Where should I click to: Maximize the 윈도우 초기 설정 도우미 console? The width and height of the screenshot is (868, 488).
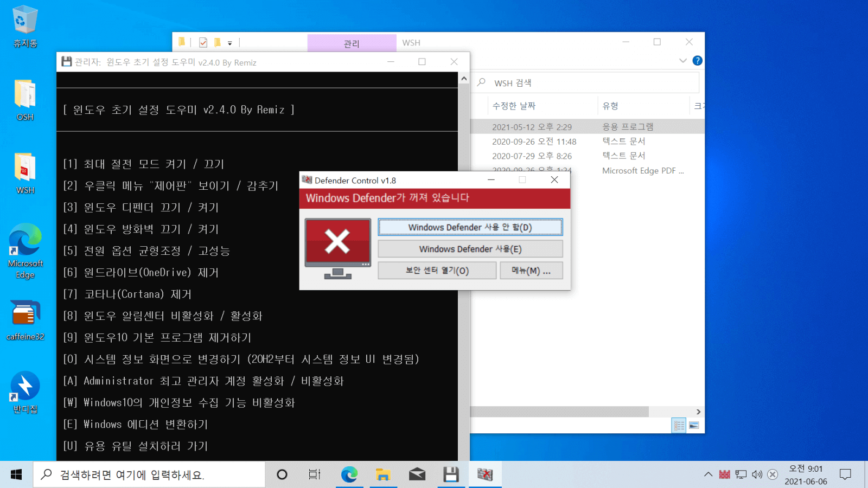point(422,62)
